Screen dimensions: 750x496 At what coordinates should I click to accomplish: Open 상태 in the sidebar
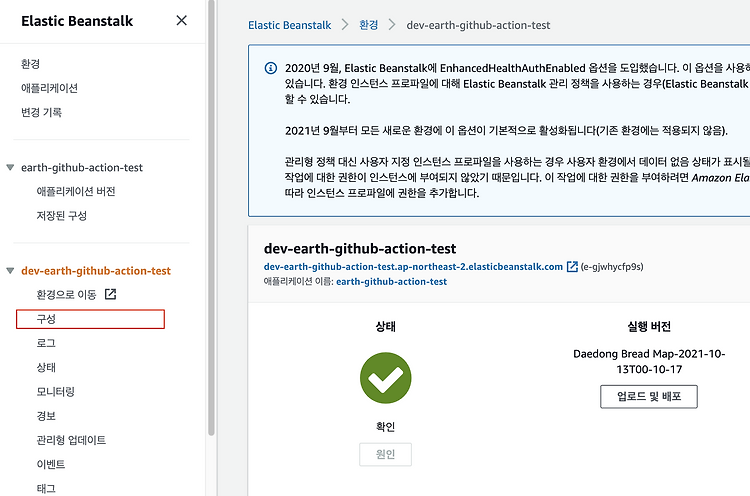pyautogui.click(x=46, y=367)
